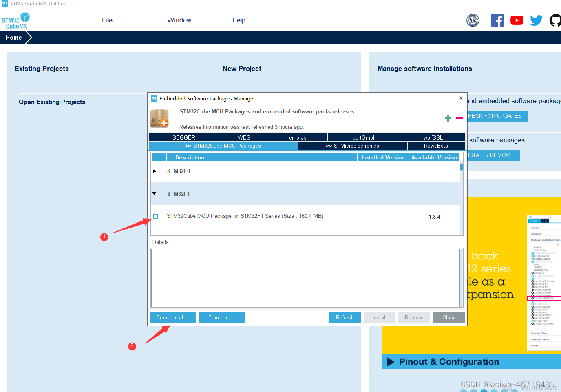Open the Twitter icon link
Screen dimensions: 561x392
pyautogui.click(x=537, y=20)
